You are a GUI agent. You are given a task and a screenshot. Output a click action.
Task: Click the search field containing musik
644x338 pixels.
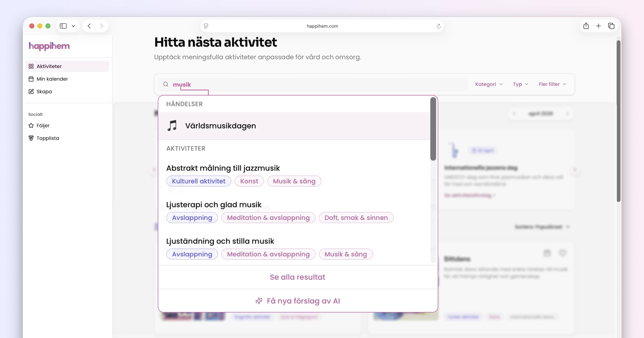tap(275, 84)
